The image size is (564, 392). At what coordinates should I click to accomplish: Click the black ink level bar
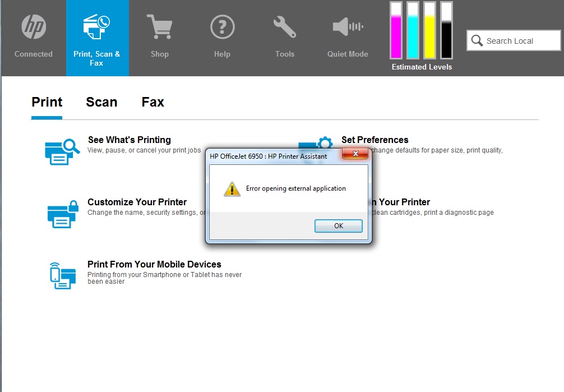[446, 30]
